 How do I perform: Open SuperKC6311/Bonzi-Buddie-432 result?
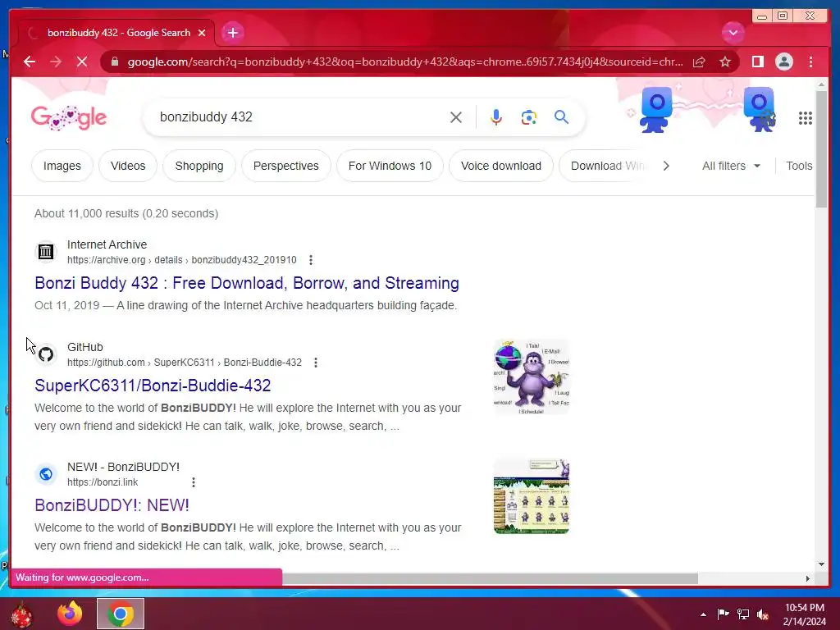153,386
